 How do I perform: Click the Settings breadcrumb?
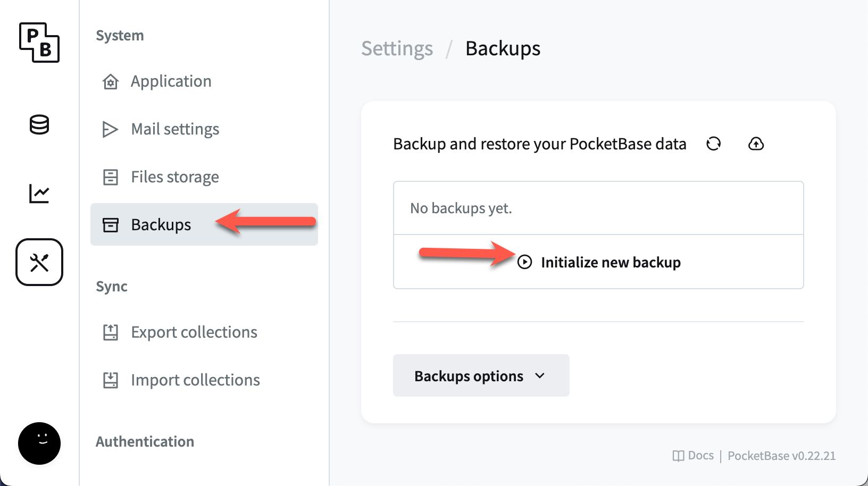click(x=397, y=48)
